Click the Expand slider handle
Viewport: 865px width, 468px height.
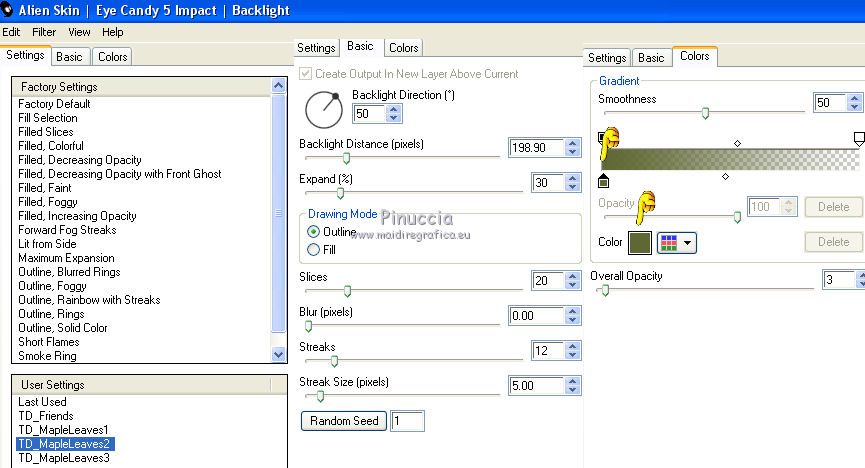point(340,193)
